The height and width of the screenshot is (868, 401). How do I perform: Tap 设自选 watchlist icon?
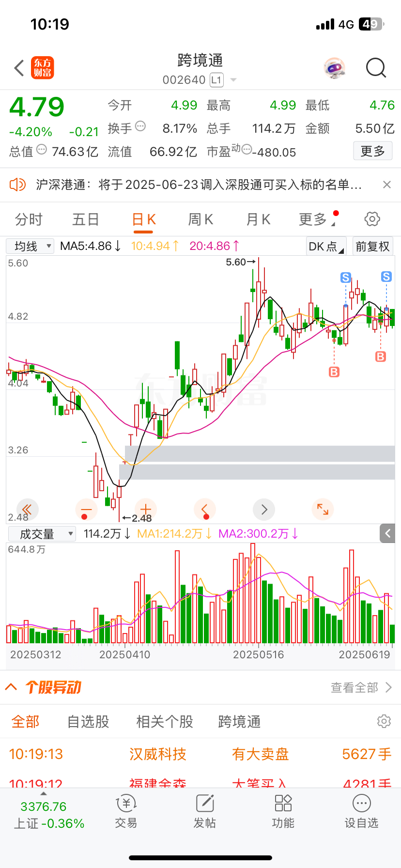coord(361,811)
